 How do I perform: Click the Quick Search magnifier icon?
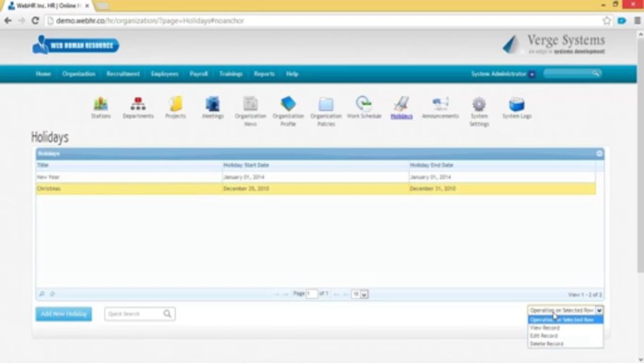(x=167, y=314)
